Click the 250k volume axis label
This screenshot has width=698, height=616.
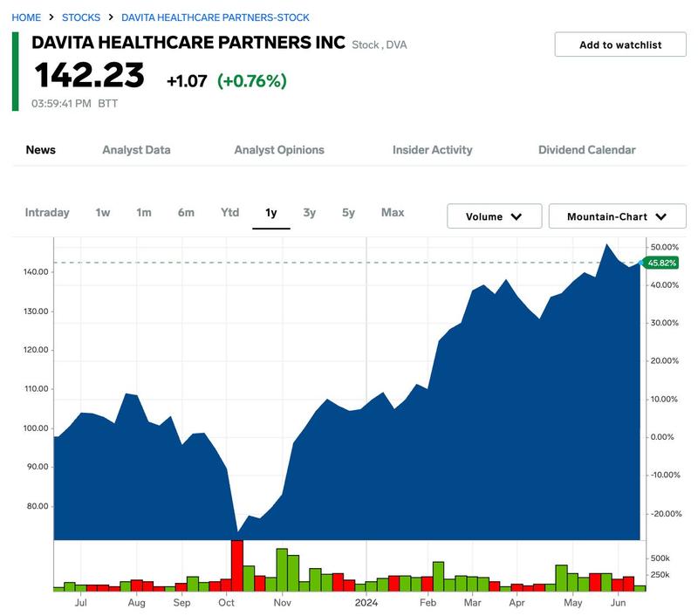(660, 575)
